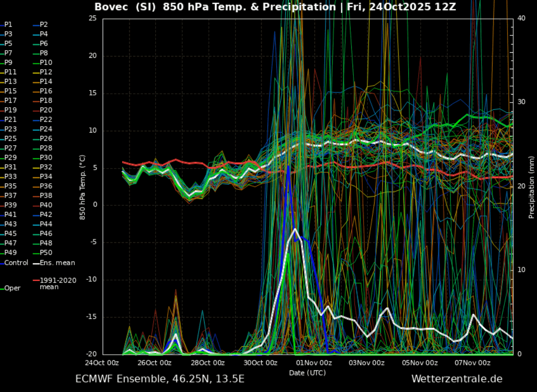This screenshot has width=537, height=392.
Task: Pick the P38 legend entry
Action: point(46,196)
